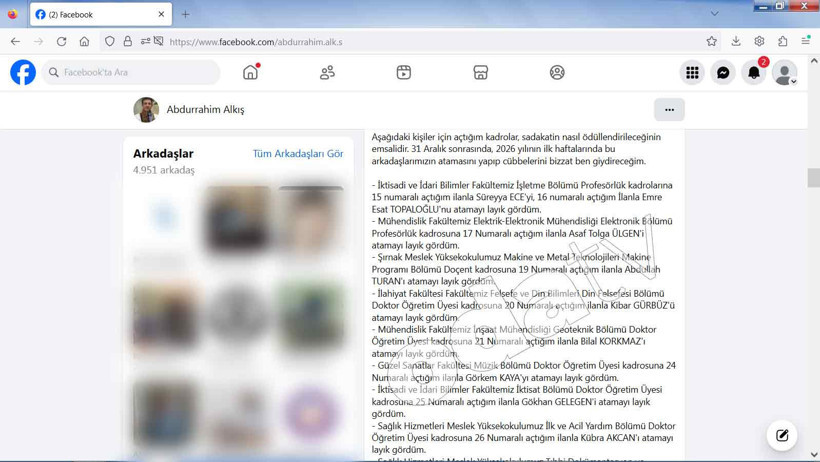Viewport: 820px width, 462px height.
Task: Focus the 'Facebook'ta Ara' search field
Action: coord(135,72)
